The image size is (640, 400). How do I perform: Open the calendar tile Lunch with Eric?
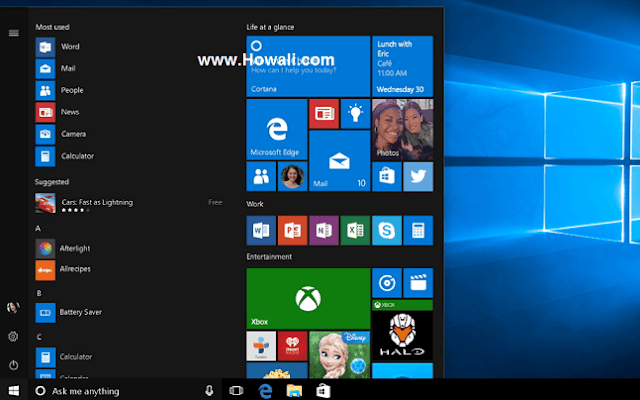402,66
